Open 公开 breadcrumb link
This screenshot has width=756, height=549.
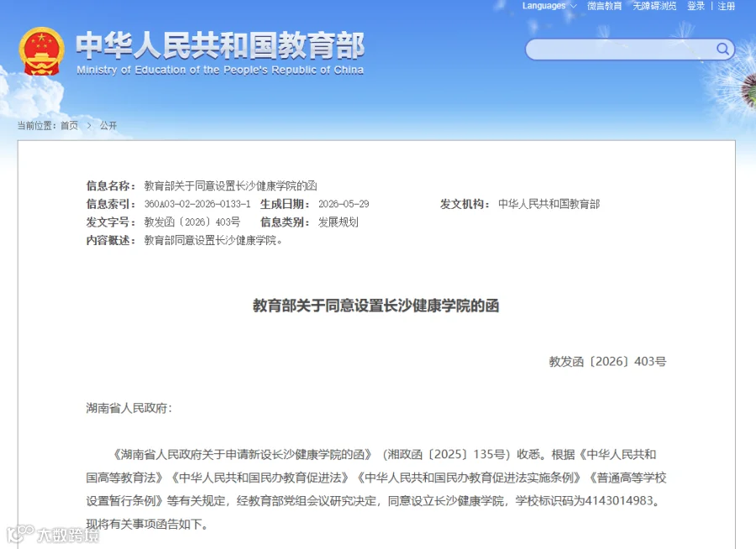pyautogui.click(x=108, y=125)
